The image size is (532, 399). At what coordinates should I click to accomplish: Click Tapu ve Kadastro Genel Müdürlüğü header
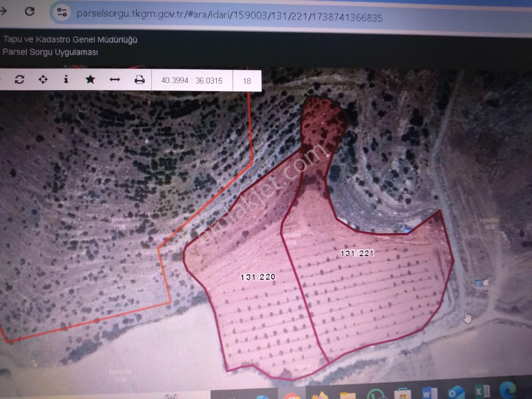pos(70,40)
